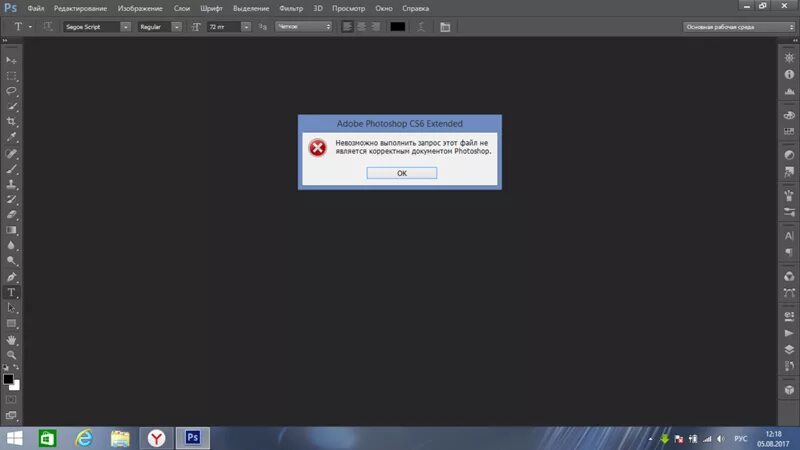Select the Brush tool
This screenshot has height=450, width=800.
tap(11, 169)
